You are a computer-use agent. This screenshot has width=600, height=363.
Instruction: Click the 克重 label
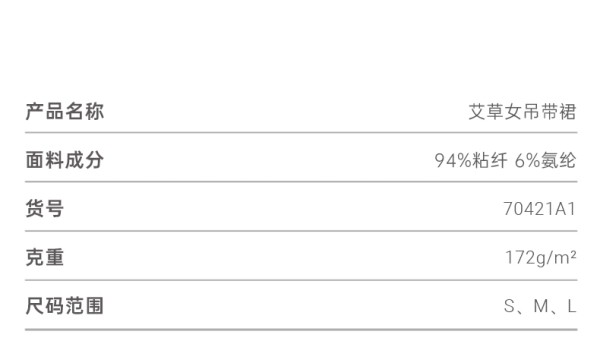point(45,257)
